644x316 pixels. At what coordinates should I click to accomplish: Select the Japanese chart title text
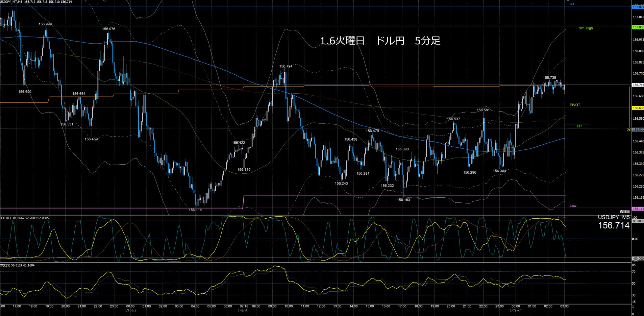point(380,41)
